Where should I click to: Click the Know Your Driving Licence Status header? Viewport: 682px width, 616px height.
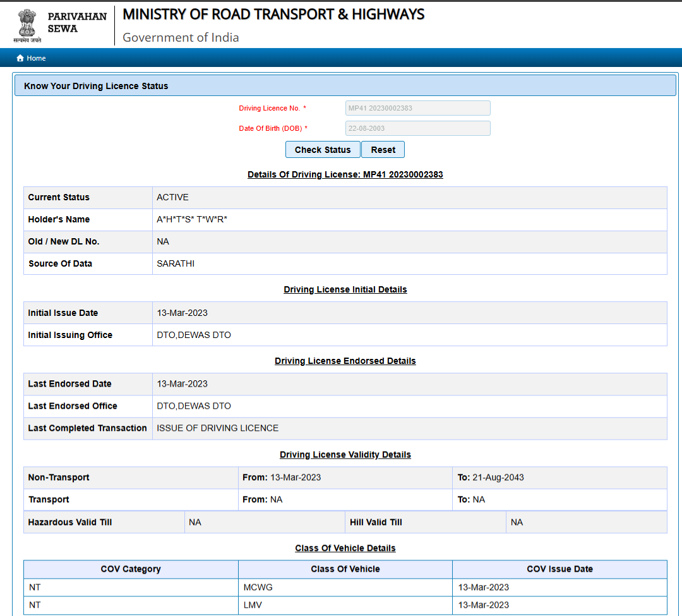[x=96, y=86]
